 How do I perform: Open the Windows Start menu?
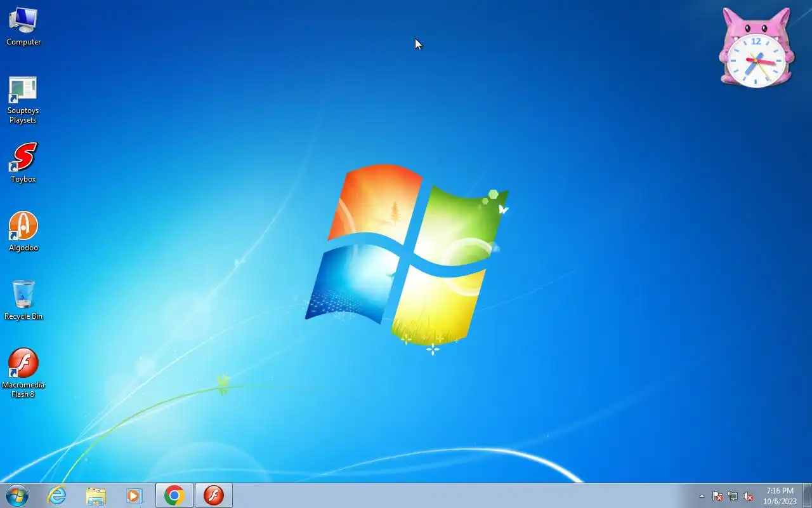pyautogui.click(x=17, y=495)
